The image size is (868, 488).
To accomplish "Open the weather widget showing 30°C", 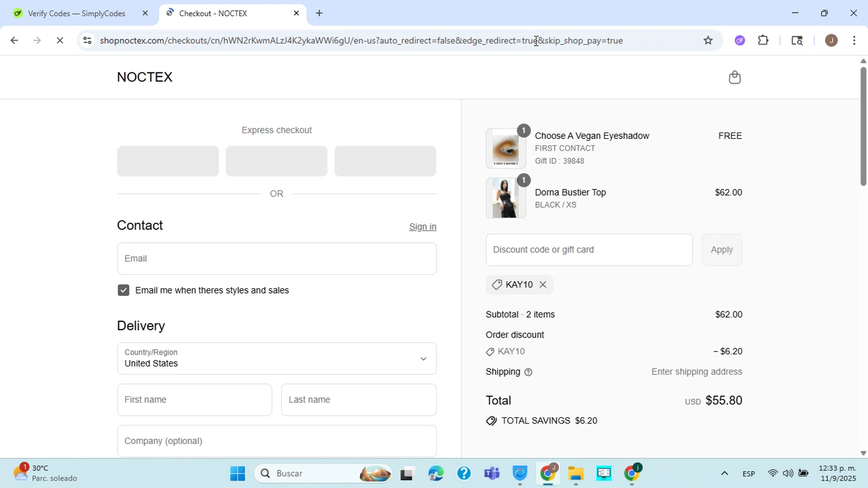I will (x=46, y=474).
